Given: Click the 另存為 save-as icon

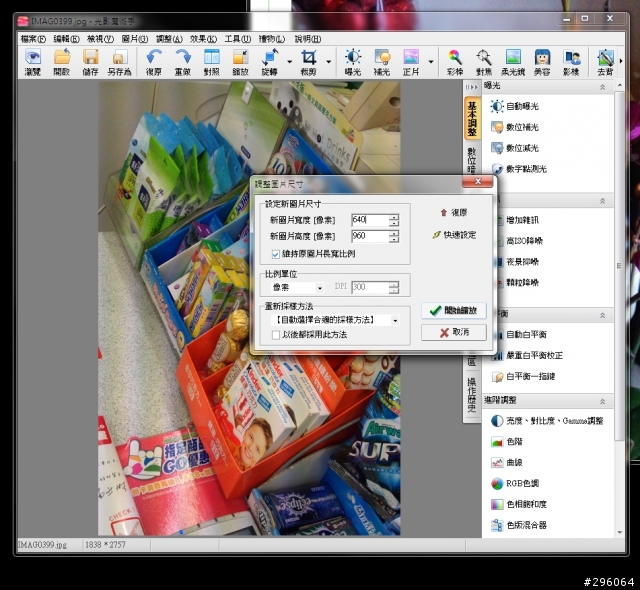Looking at the screenshot, I should click(x=119, y=62).
